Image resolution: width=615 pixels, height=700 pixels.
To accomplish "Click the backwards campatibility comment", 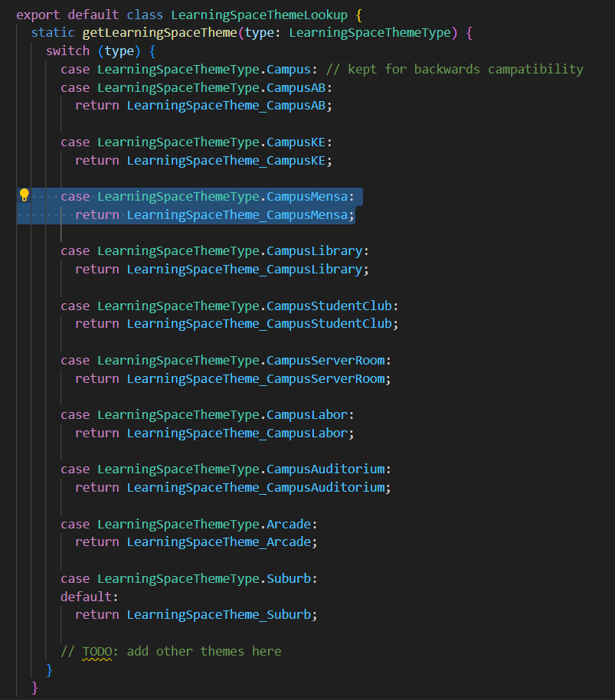I will pyautogui.click(x=456, y=68).
